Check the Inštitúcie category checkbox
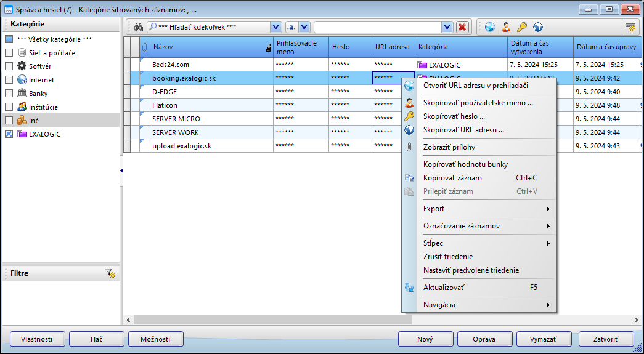The width and height of the screenshot is (644, 354). [9, 107]
